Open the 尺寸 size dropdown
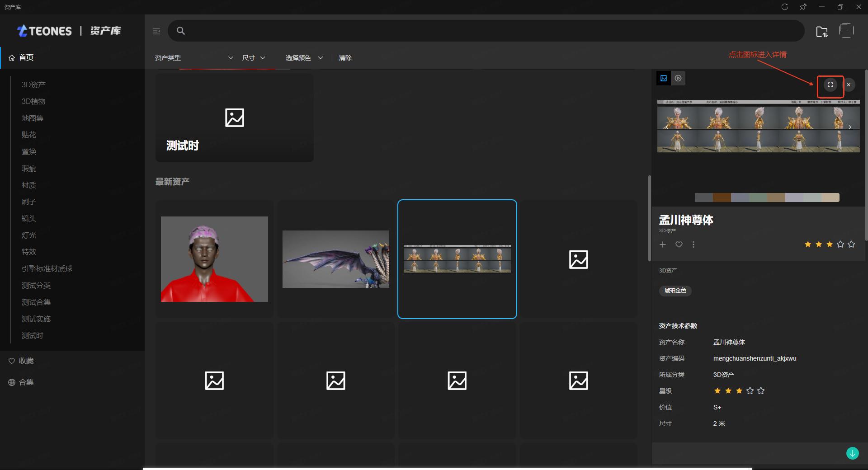The height and width of the screenshot is (470, 868). click(253, 58)
